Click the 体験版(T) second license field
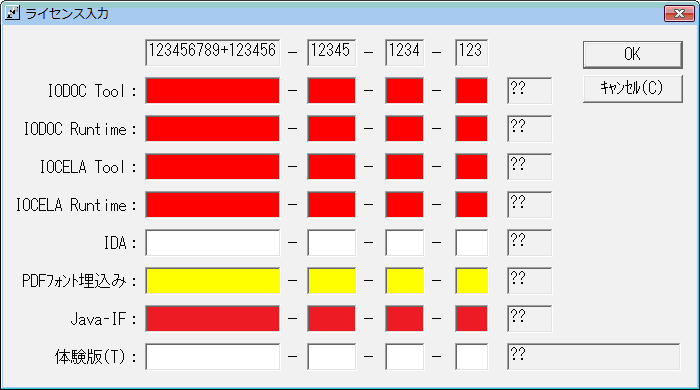 pyautogui.click(x=331, y=357)
